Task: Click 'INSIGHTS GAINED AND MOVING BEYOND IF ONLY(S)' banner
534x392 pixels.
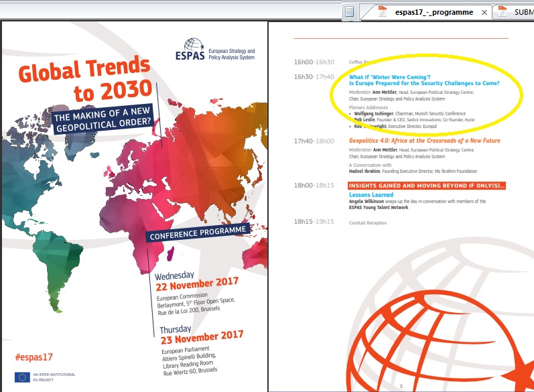Action: 426,186
